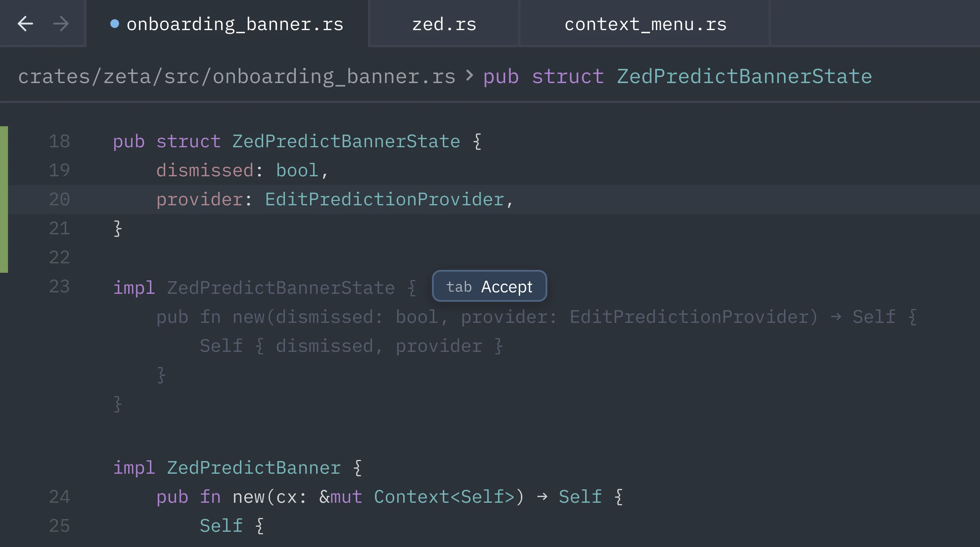Viewport: 980px width, 547px height.
Task: Click the impl ZedPredictBanner block header
Action: (x=236, y=467)
